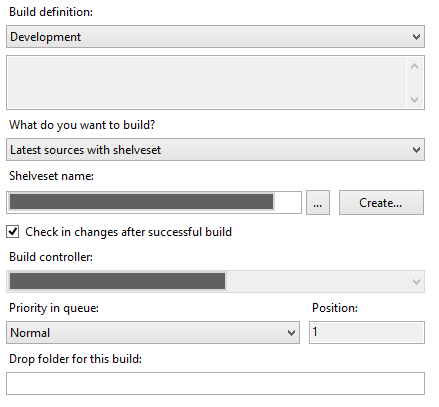Click the "Build definition:" label text
The height and width of the screenshot is (407, 439).
pyautogui.click(x=51, y=12)
